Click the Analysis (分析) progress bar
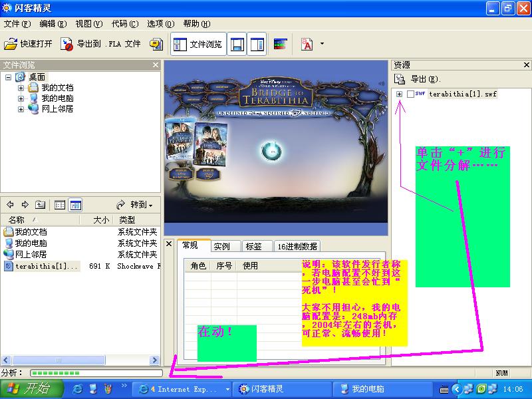 click(x=96, y=373)
